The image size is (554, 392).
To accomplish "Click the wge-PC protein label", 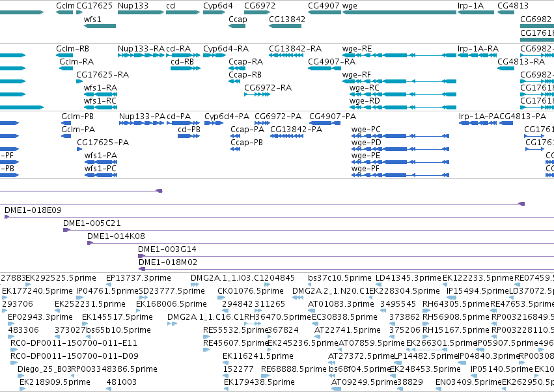I will point(366,130).
